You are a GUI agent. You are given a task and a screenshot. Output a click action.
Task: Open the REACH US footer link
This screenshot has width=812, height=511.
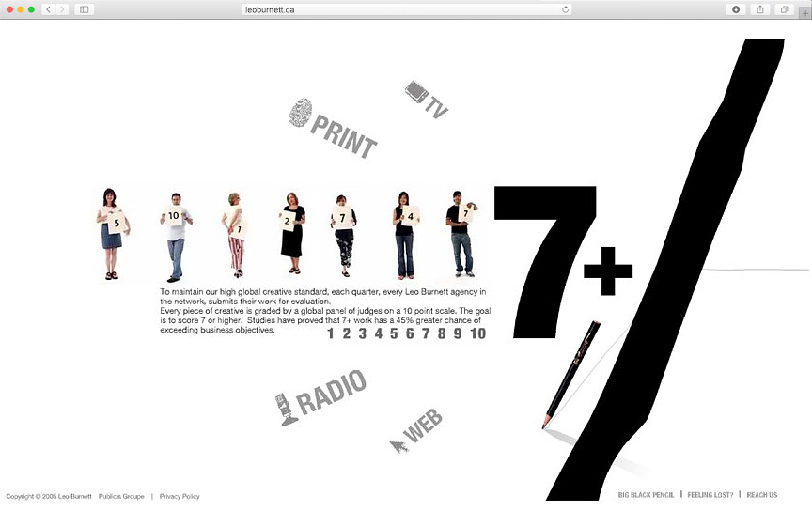click(x=762, y=495)
